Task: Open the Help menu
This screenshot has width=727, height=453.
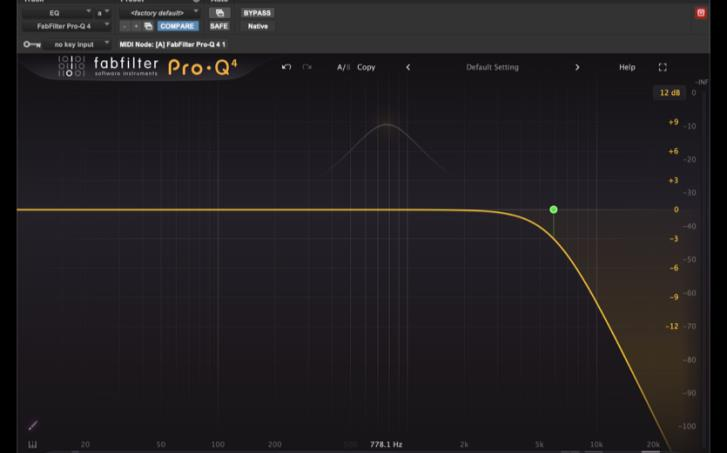Action: [627, 67]
